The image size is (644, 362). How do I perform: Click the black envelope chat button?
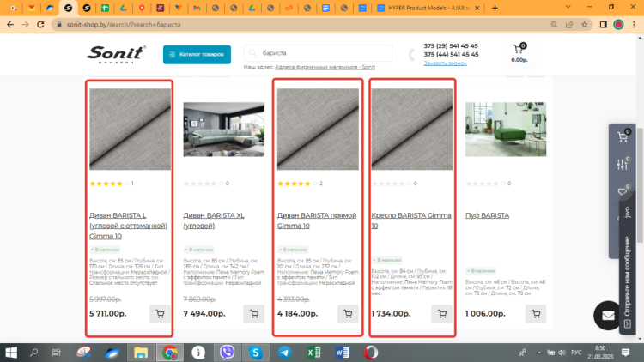click(609, 315)
